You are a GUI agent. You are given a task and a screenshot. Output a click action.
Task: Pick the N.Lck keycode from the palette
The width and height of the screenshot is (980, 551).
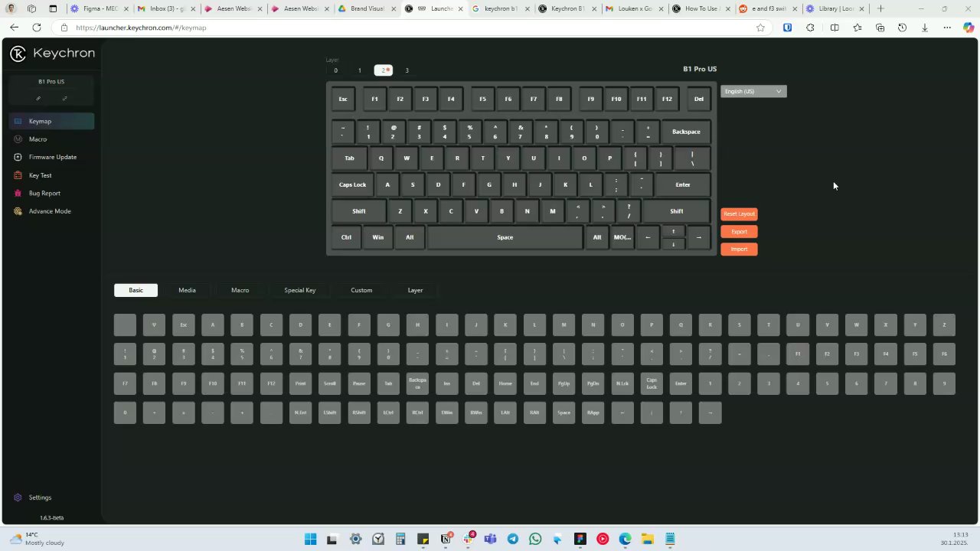(x=622, y=383)
